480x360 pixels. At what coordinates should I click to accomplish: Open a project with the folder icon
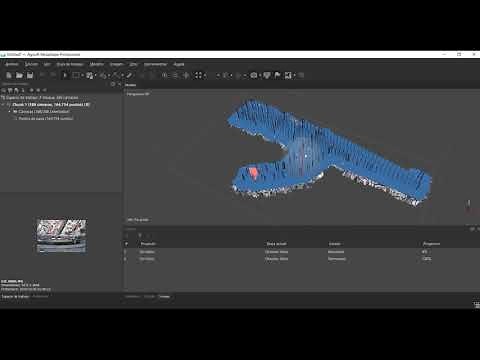(x=19, y=75)
